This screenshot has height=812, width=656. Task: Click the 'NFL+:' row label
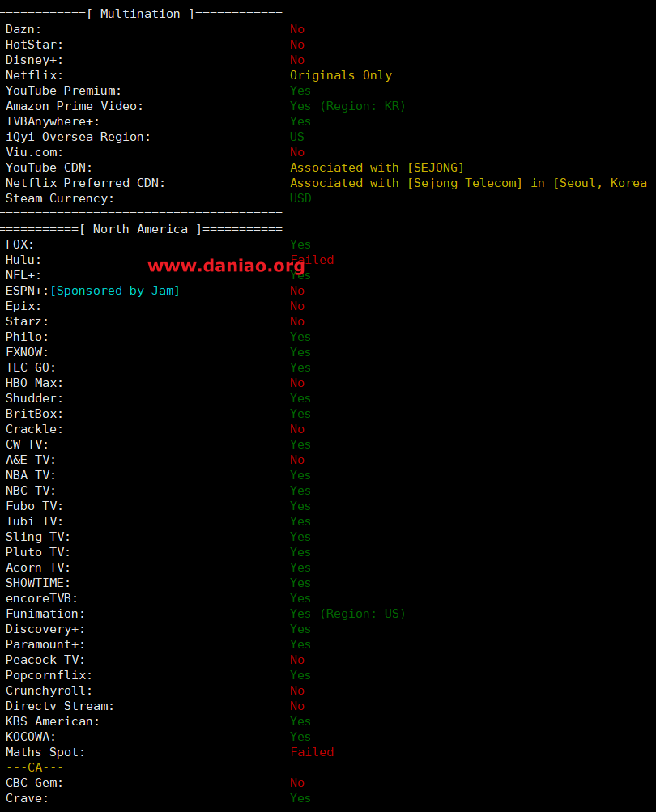[23, 275]
